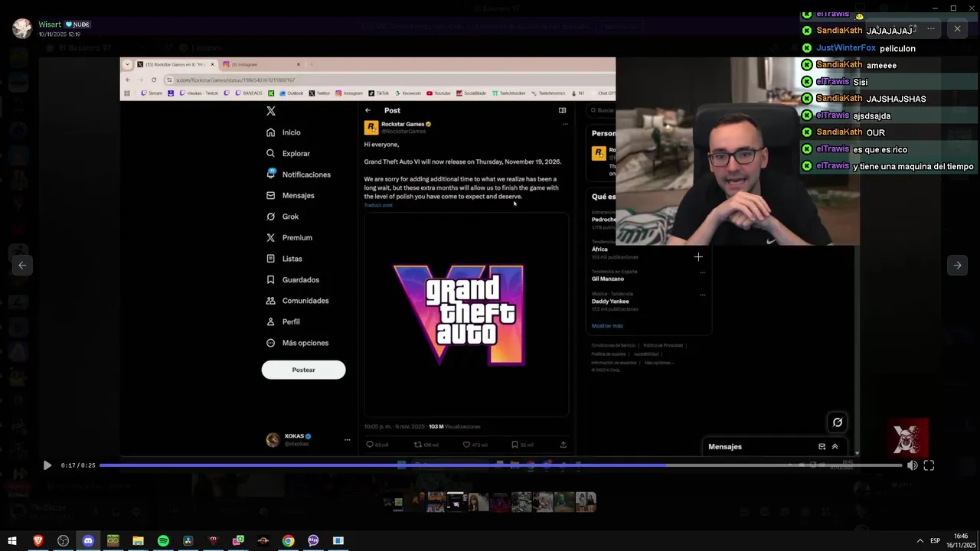Click the Wisart username in the header

pos(49,24)
